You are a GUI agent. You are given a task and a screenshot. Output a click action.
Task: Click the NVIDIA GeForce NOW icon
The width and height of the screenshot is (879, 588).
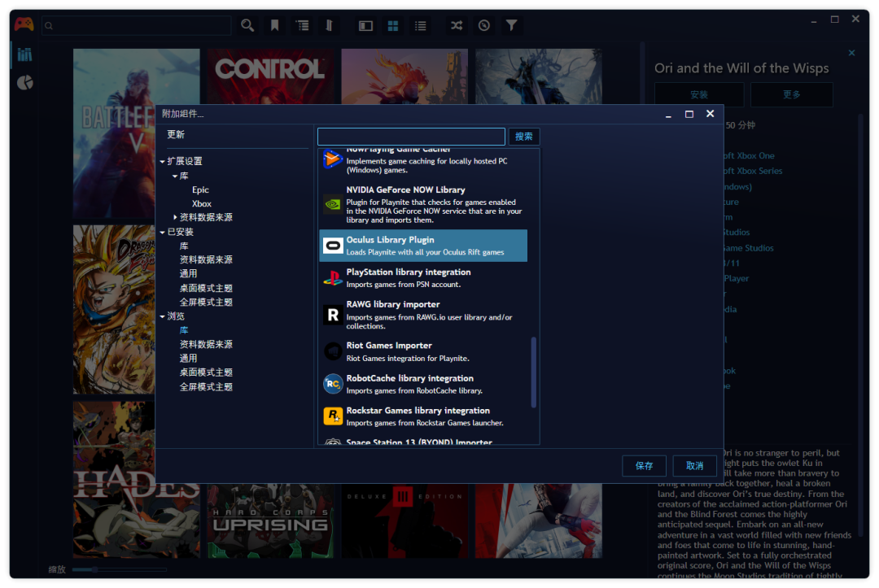332,204
